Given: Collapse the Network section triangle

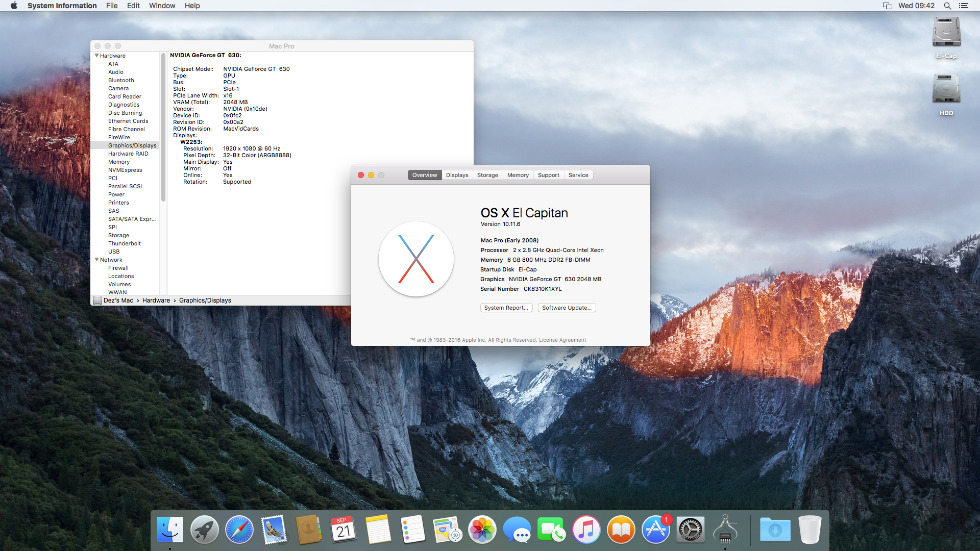Looking at the screenshot, I should tap(96, 260).
